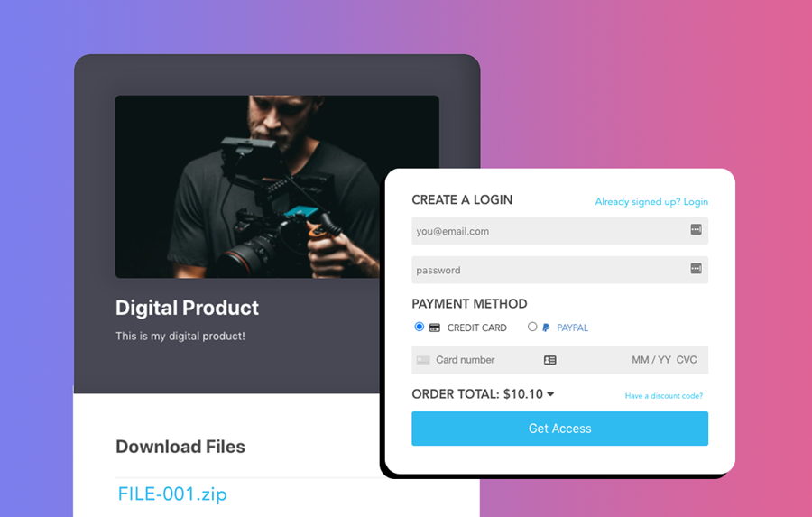
Task: Expand the order total dropdown arrow
Action: coord(550,394)
